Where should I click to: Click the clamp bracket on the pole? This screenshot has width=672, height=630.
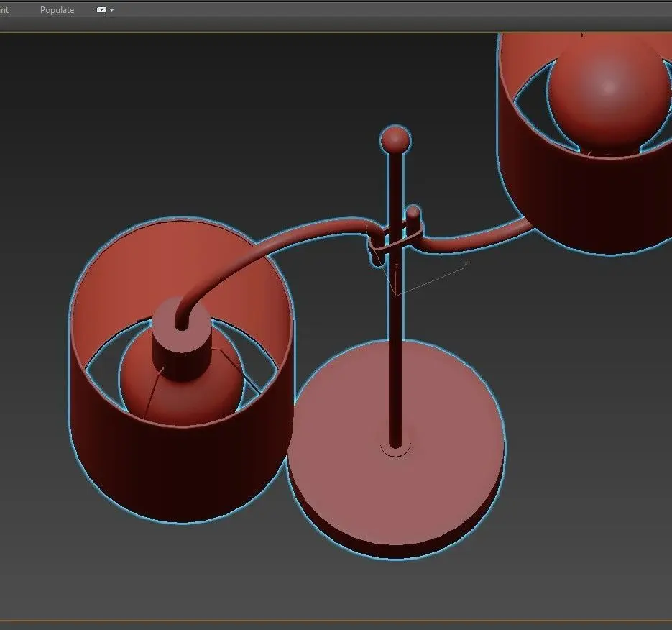395,240
